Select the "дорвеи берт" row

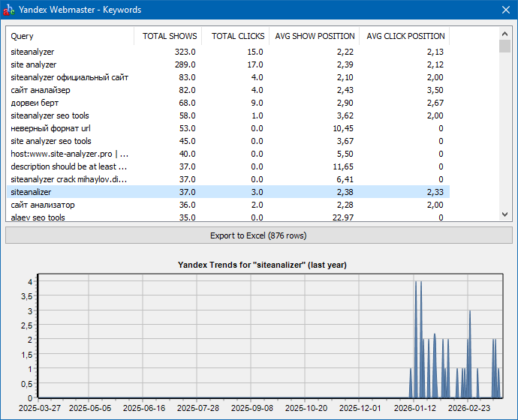tap(35, 103)
